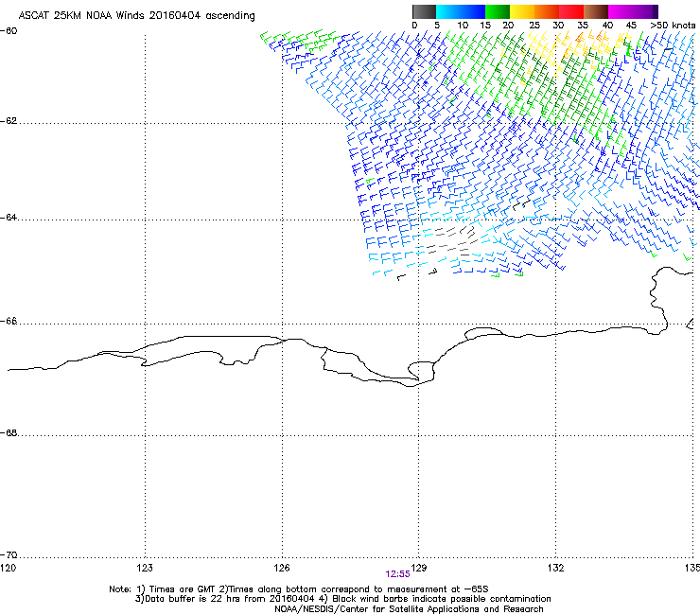Select the cyan-blue 5-15 knots legend band
The width and height of the screenshot is (700, 615).
pyautogui.click(x=461, y=11)
